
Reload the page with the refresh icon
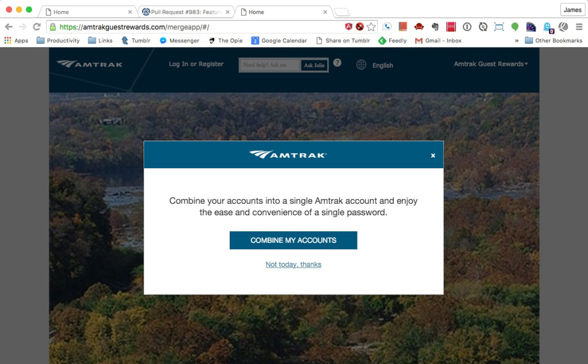pyautogui.click(x=37, y=26)
